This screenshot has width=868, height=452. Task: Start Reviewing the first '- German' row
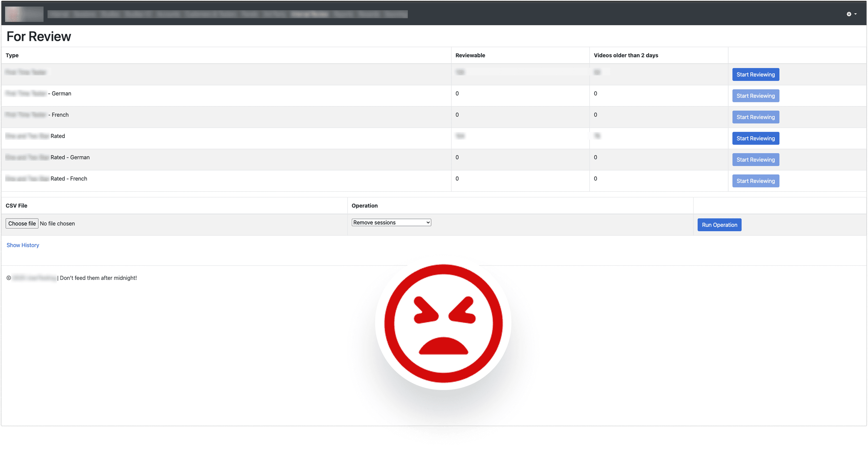point(756,96)
